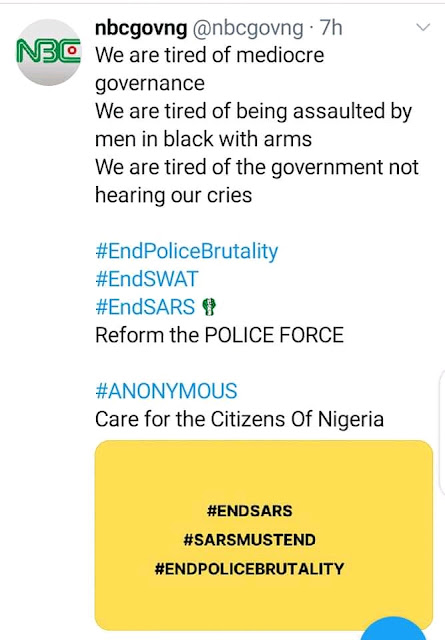Image resolution: width=445 pixels, height=640 pixels.
Task: Click the #ENDSARS text in image
Action: (x=249, y=511)
